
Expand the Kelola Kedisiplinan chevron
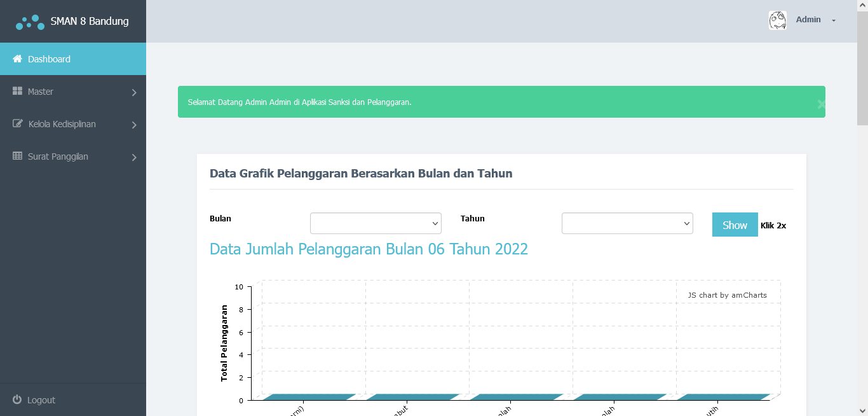(134, 125)
